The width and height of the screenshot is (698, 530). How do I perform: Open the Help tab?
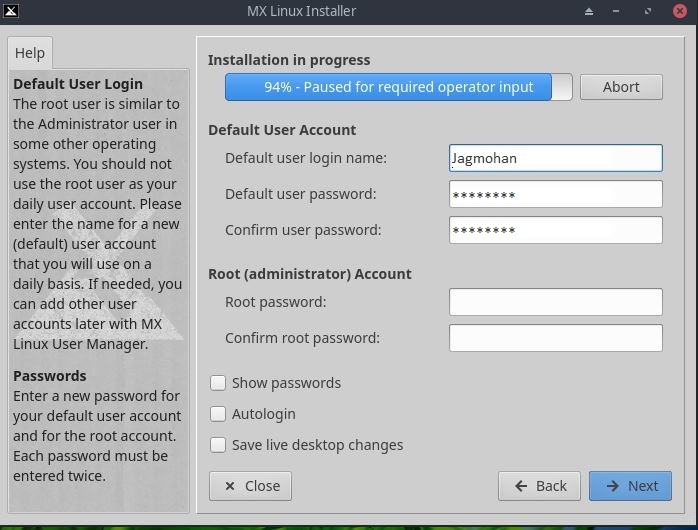tap(30, 53)
